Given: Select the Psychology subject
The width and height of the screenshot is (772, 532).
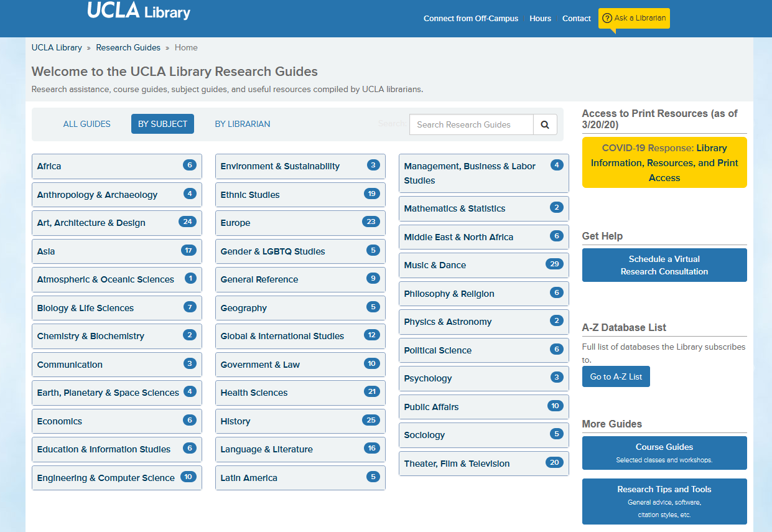Looking at the screenshot, I should coord(484,378).
